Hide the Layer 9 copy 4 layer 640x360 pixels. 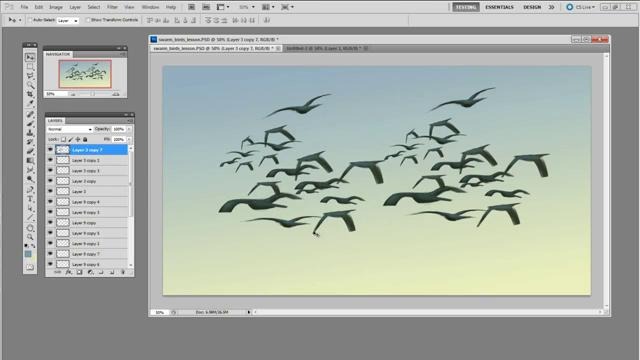tap(50, 202)
